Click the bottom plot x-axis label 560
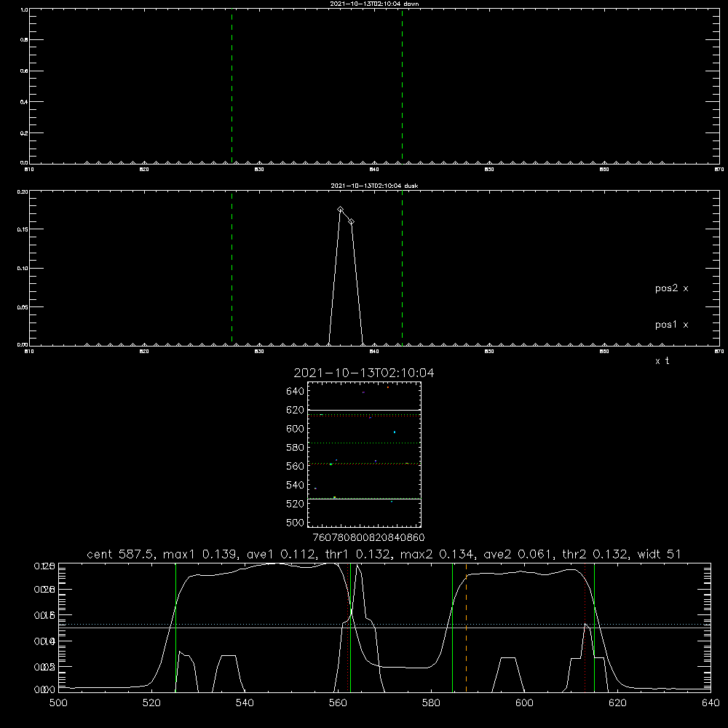This screenshot has width=728, height=728. 338,703
